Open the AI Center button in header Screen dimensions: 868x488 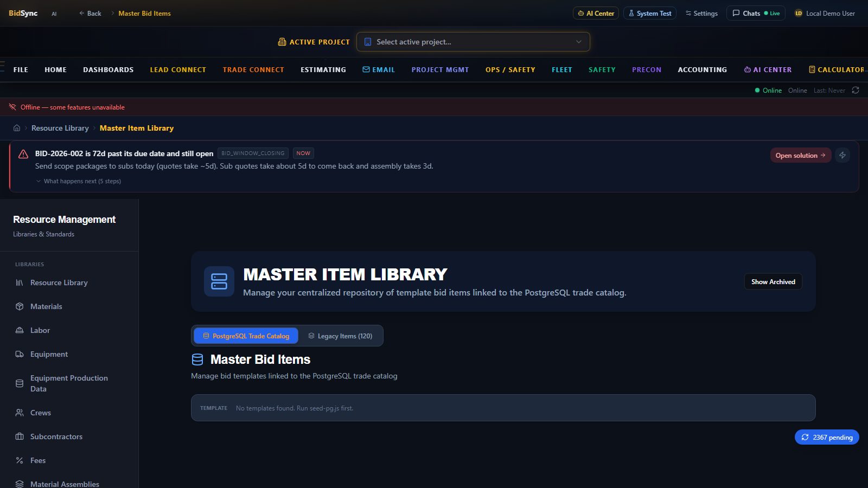click(x=596, y=13)
